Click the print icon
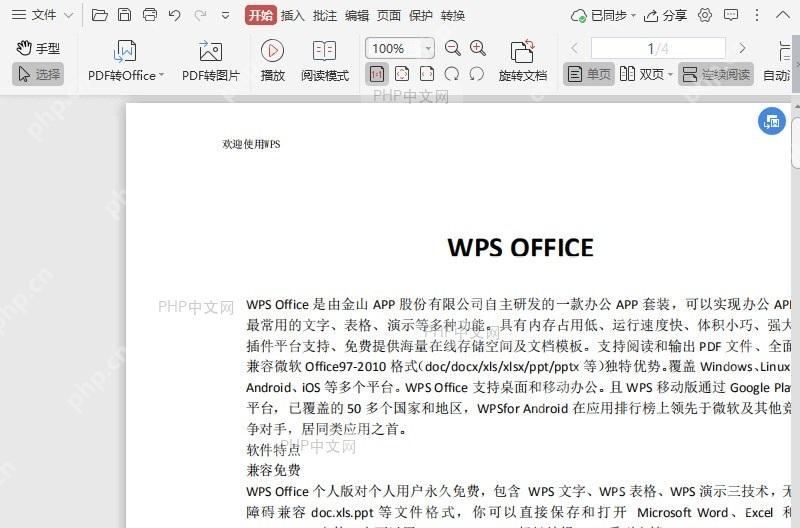This screenshot has width=800, height=528. click(x=149, y=15)
